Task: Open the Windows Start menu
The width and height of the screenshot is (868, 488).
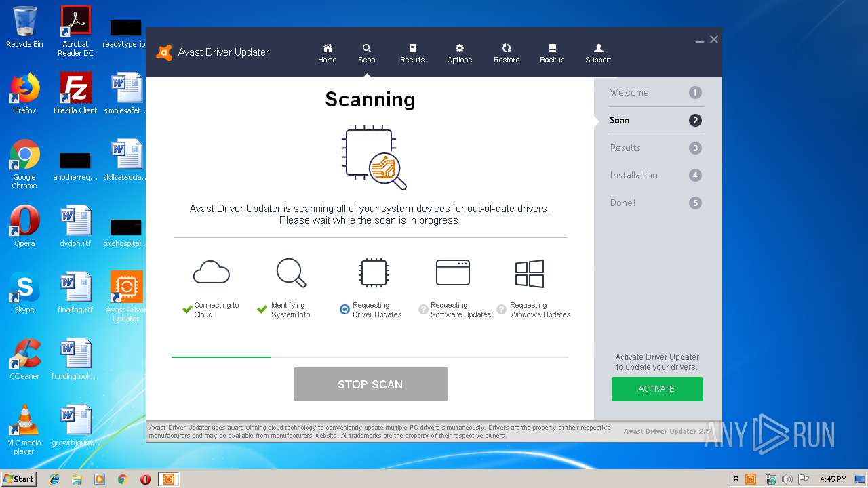Action: 19,479
